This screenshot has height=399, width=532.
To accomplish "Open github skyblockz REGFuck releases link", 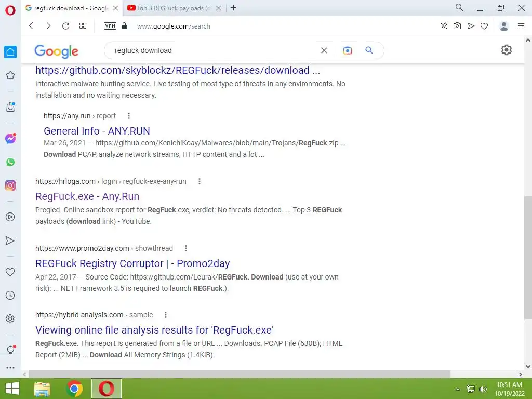I will [x=178, y=70].
